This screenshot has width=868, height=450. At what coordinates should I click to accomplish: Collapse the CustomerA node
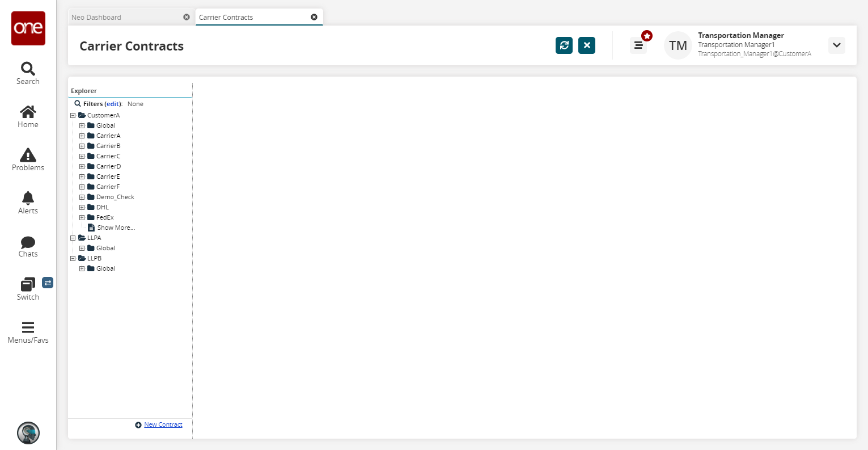coord(73,115)
